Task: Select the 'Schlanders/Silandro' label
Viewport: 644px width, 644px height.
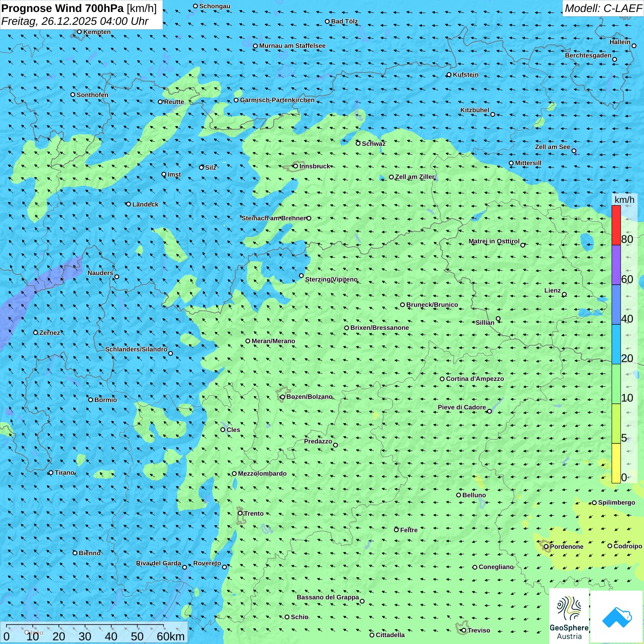Action: [x=136, y=349]
